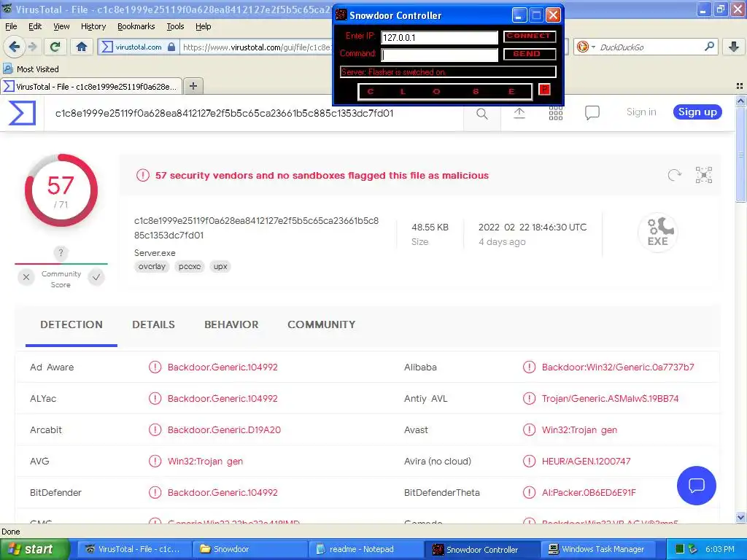Image resolution: width=747 pixels, height=560 pixels.
Task: Select the DETECTION tab
Action: click(x=71, y=324)
